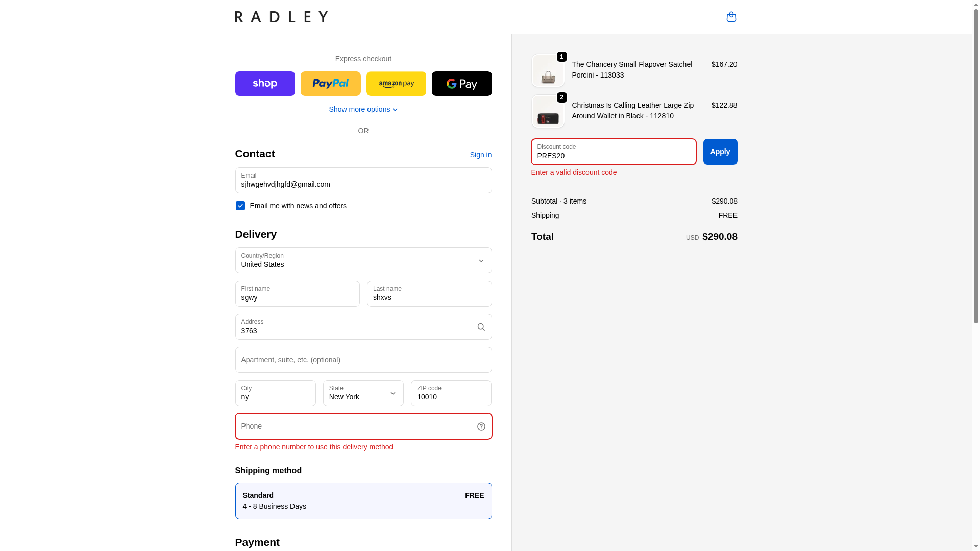Check out with Google Pay

pos(462,84)
